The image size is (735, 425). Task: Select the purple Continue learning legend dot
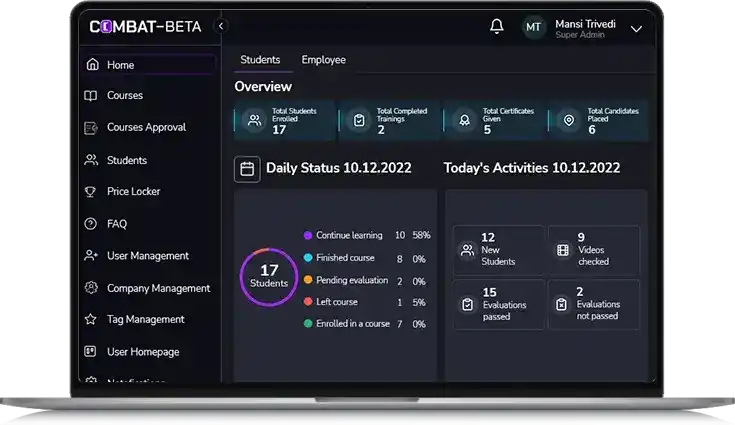point(308,235)
